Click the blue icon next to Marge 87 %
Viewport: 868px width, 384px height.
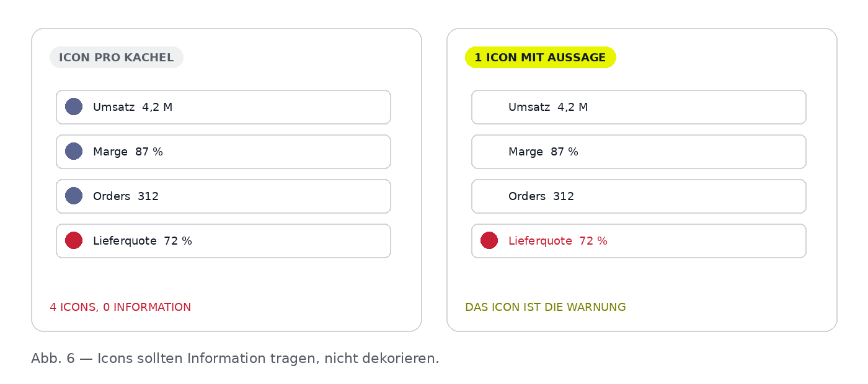click(74, 151)
